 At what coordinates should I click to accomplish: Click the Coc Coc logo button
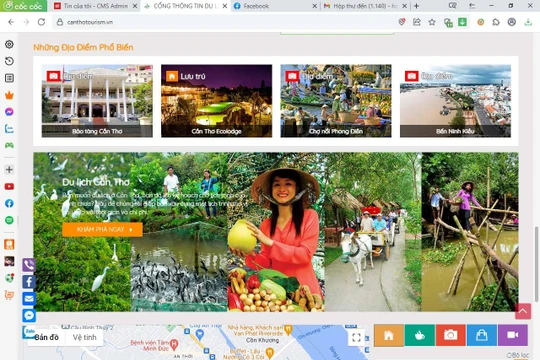(x=23, y=6)
